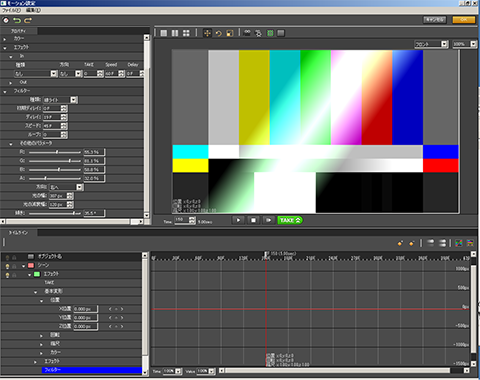
Task: Click the first track layout icon in timeline toolbar
Action: 431,243
